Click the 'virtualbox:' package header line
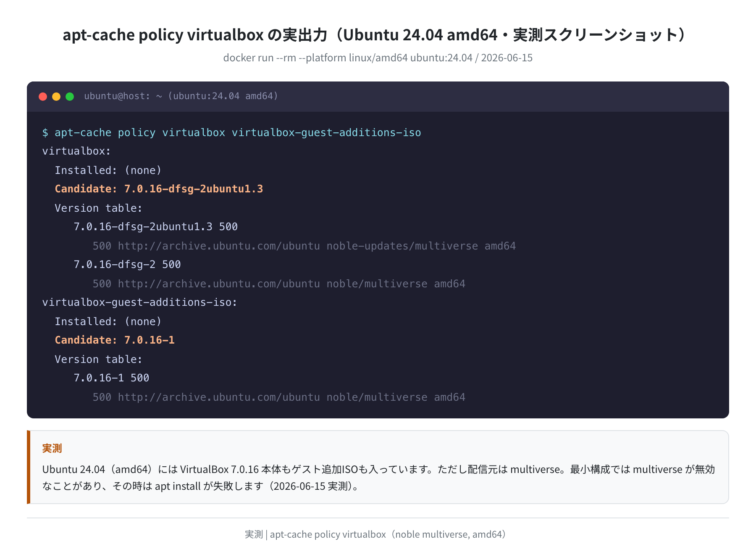The width and height of the screenshot is (756, 557). pos(76,151)
